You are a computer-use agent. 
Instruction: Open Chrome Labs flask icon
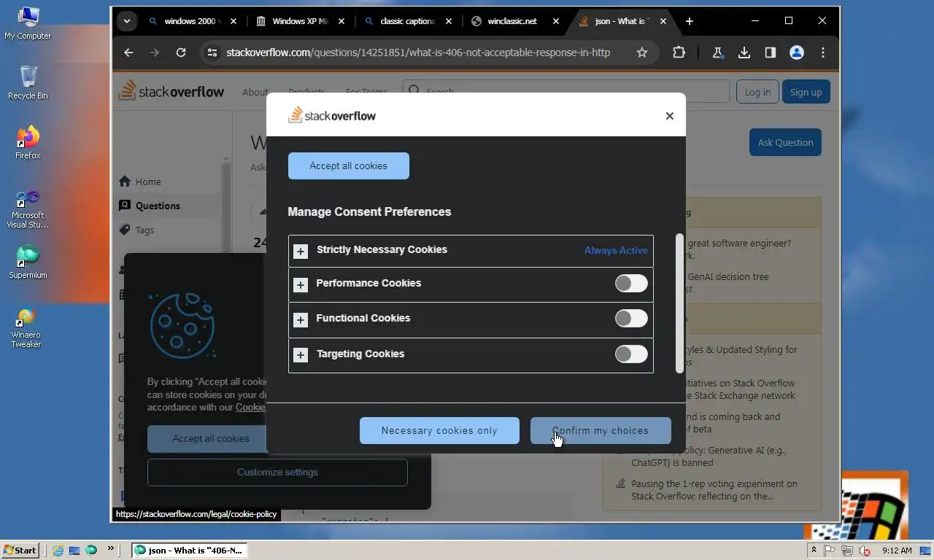(717, 52)
